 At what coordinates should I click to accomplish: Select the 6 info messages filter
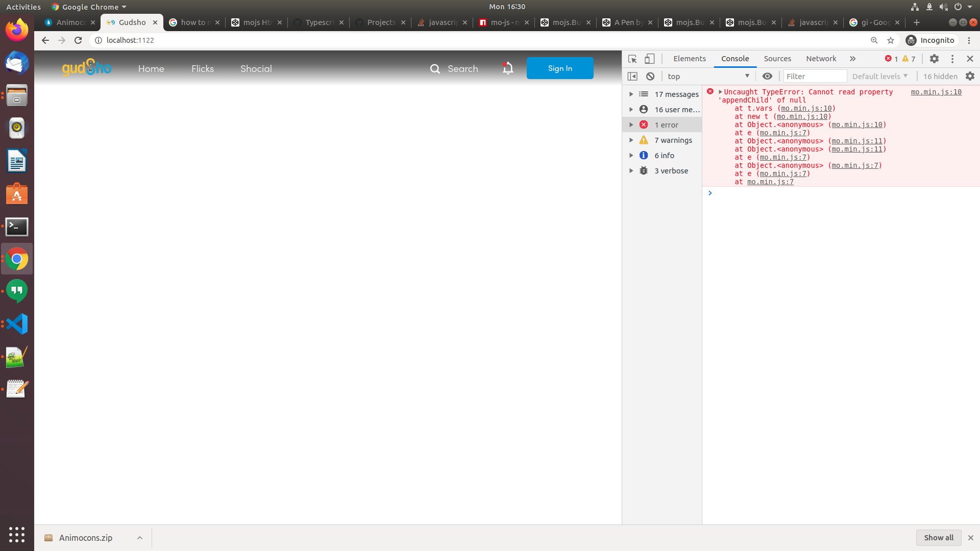point(664,155)
